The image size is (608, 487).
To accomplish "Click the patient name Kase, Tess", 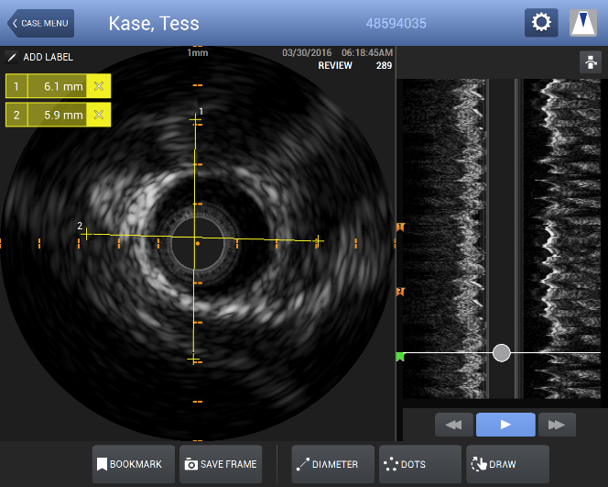I will pos(154,23).
